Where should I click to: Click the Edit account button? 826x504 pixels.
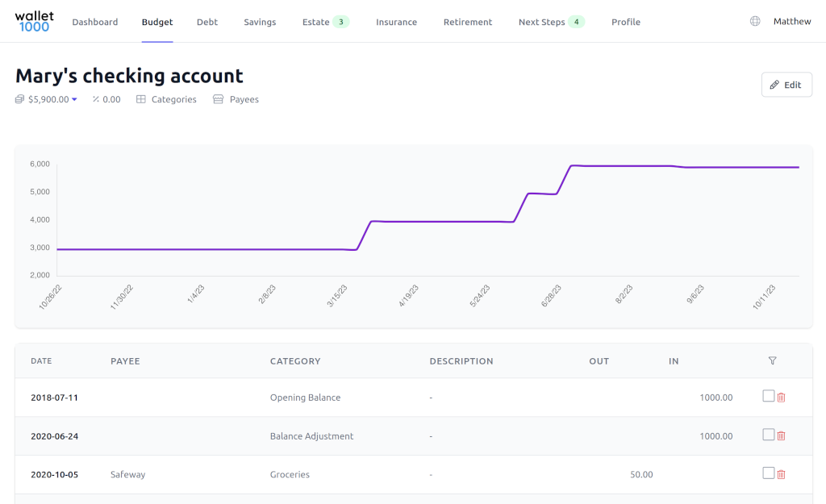(x=786, y=85)
